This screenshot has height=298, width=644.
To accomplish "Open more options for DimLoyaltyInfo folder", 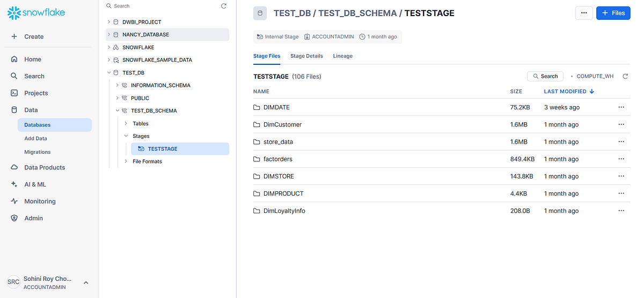I will tap(621, 211).
